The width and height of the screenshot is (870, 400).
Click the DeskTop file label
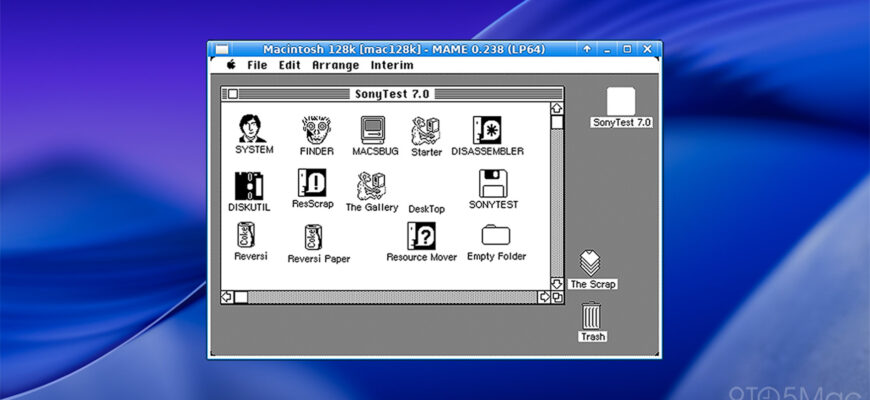pyautogui.click(x=427, y=209)
